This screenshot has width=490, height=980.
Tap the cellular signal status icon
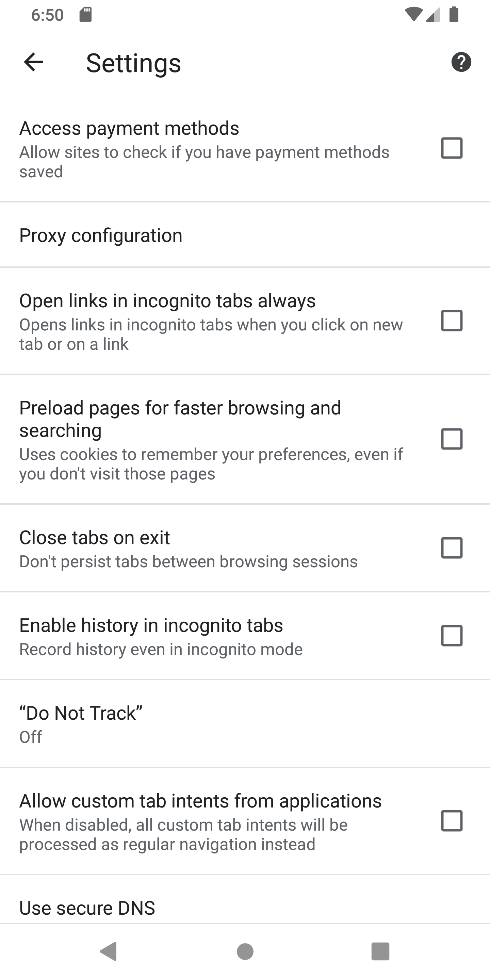433,14
